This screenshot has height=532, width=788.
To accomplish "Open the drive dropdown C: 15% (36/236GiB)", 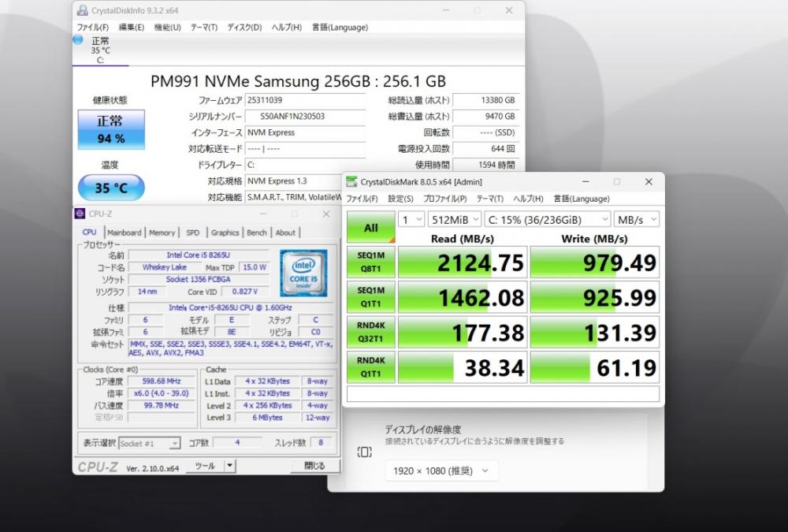I will coord(548,220).
